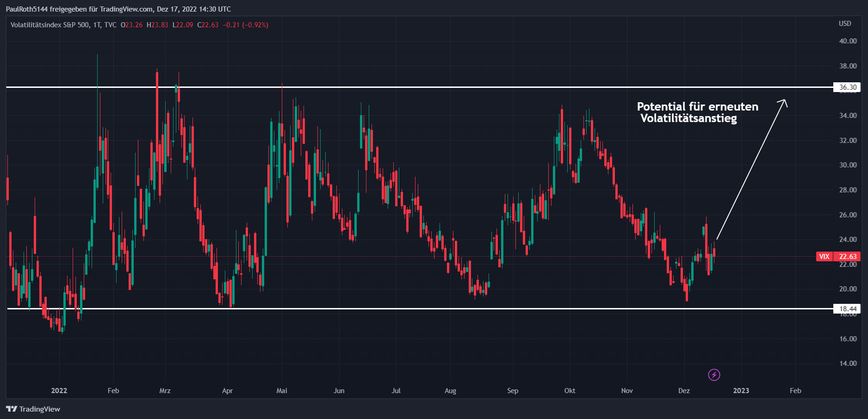Click the close value C22.63
The width and height of the screenshot is (868, 419).
point(208,25)
